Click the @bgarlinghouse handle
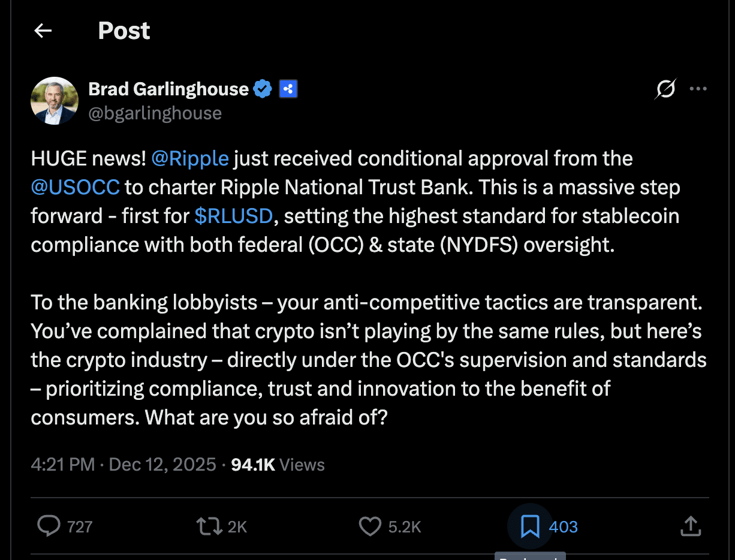This screenshot has height=560, width=735. (x=155, y=113)
